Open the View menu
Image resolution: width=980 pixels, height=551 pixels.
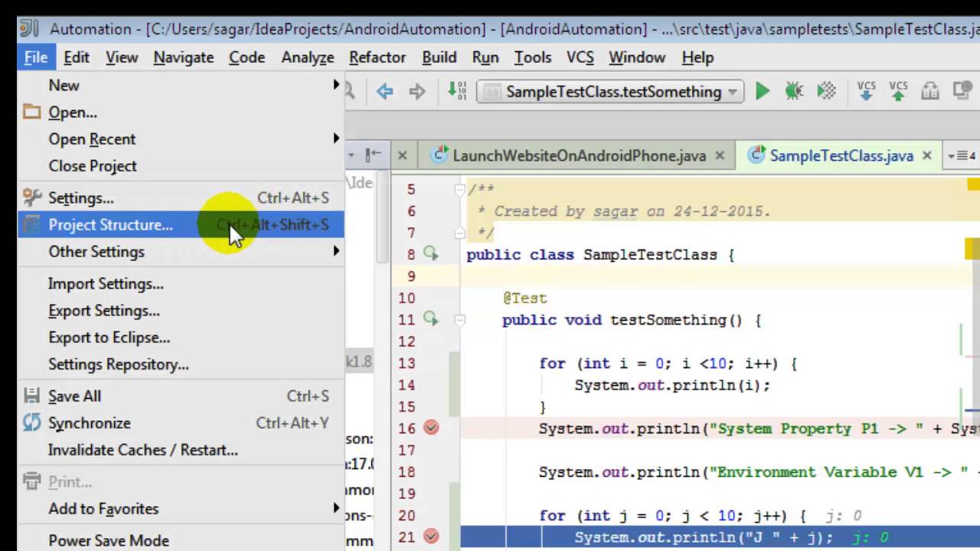(122, 57)
